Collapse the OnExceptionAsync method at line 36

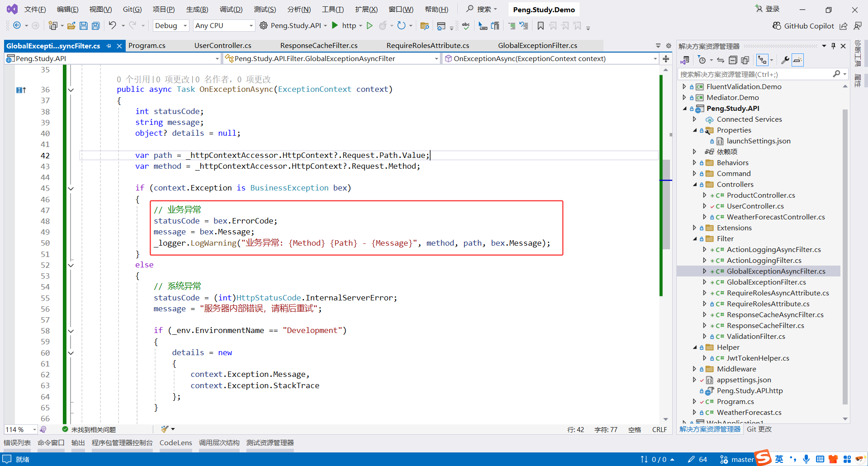[71, 90]
